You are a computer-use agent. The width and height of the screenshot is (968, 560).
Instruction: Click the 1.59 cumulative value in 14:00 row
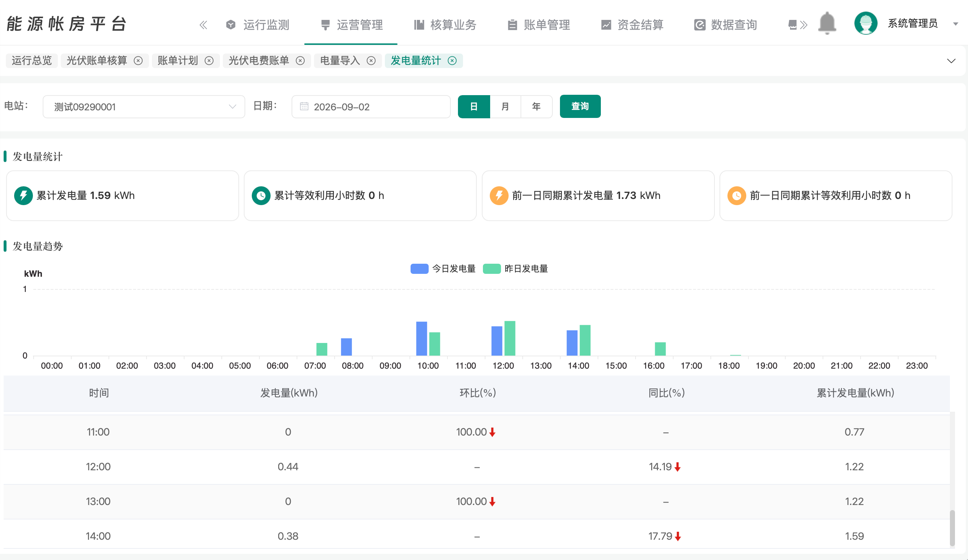click(x=854, y=536)
